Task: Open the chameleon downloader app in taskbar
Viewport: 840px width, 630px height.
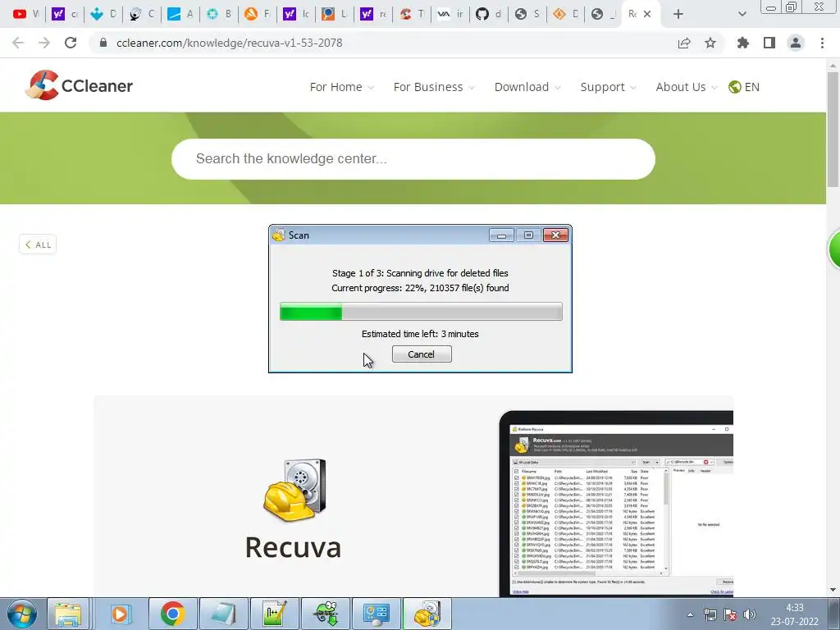Action: click(x=325, y=614)
